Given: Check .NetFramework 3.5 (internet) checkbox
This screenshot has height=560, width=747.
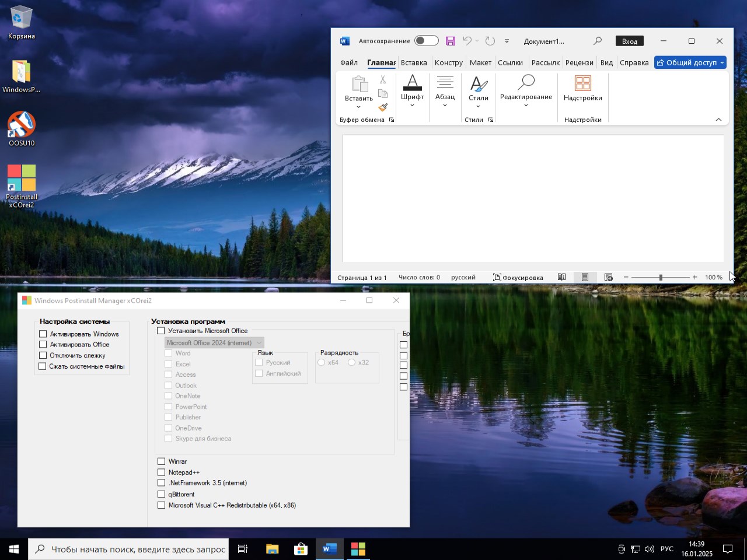Looking at the screenshot, I should (x=162, y=483).
